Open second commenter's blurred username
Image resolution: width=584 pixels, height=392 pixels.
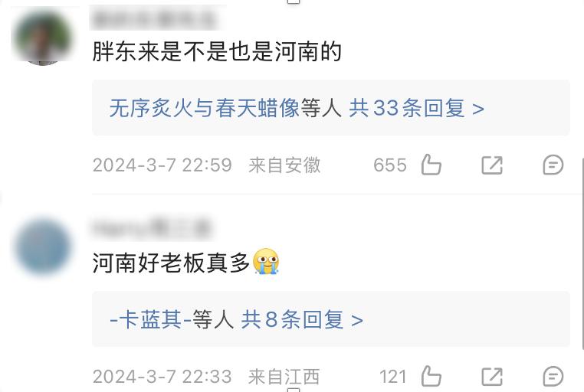tap(152, 228)
